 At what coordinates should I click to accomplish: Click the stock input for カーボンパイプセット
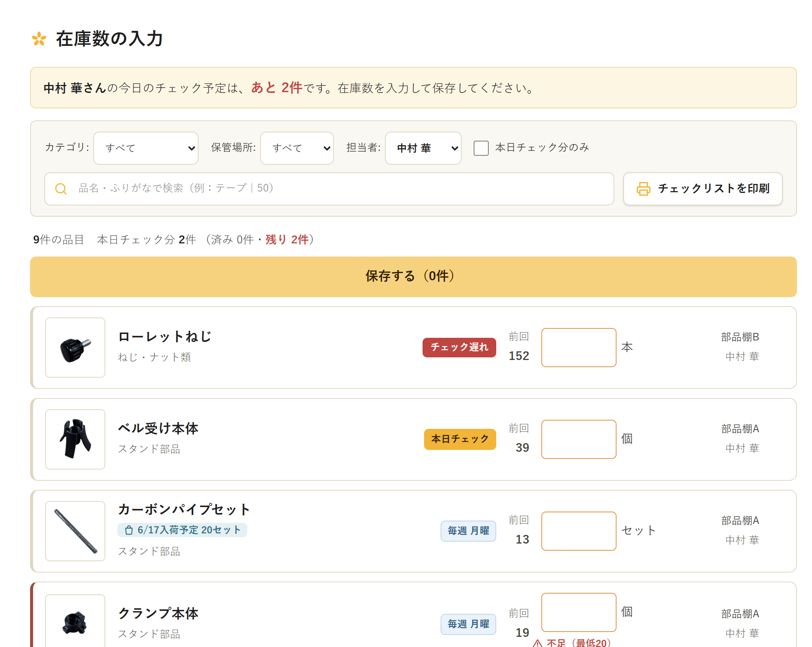[x=579, y=531]
